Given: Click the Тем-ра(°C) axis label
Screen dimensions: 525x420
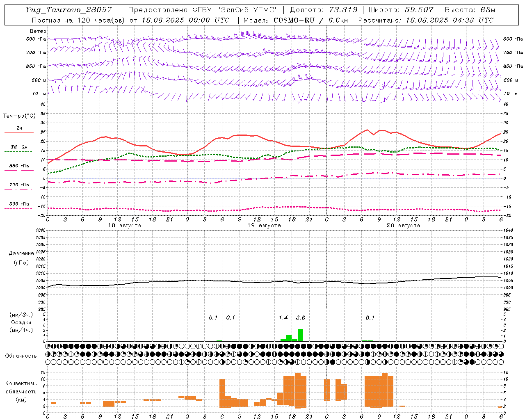Looking at the screenshot, I should [19, 116].
